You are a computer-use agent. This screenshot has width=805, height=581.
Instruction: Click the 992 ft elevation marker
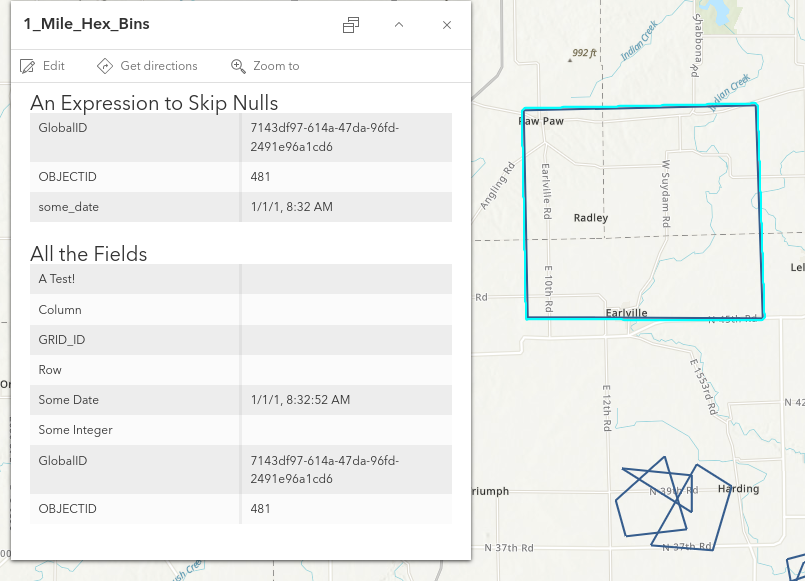pos(582,54)
